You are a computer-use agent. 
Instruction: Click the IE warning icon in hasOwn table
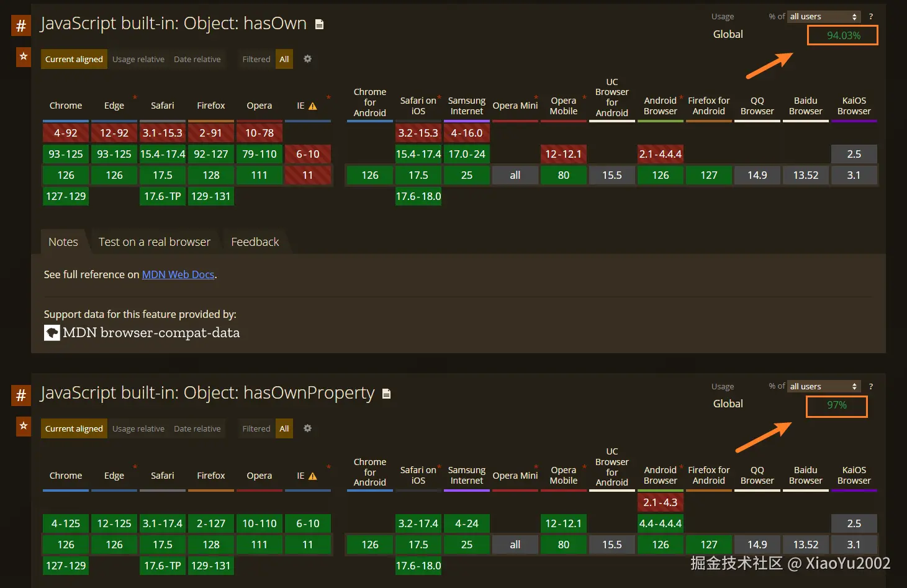pos(313,106)
